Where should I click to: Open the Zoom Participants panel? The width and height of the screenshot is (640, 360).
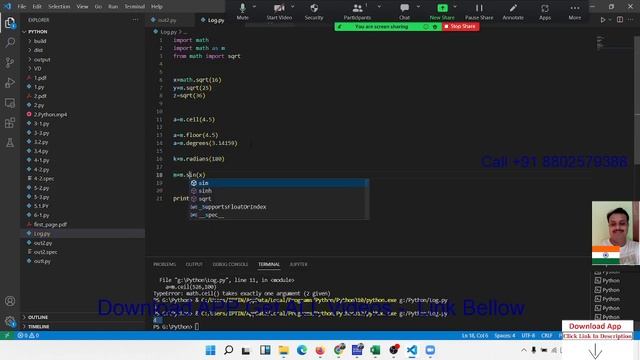(x=357, y=11)
